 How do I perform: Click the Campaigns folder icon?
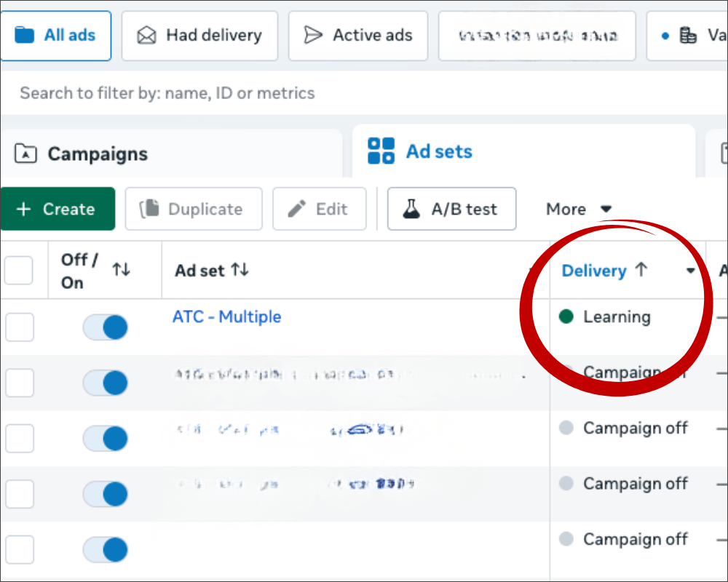[x=25, y=154]
